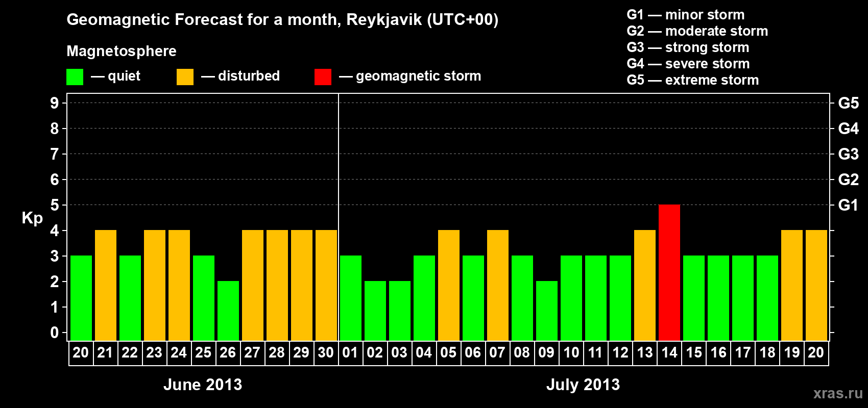Image resolution: width=868 pixels, height=408 pixels.
Task: Click the 9 tick on Kp axis
Action: click(55, 103)
